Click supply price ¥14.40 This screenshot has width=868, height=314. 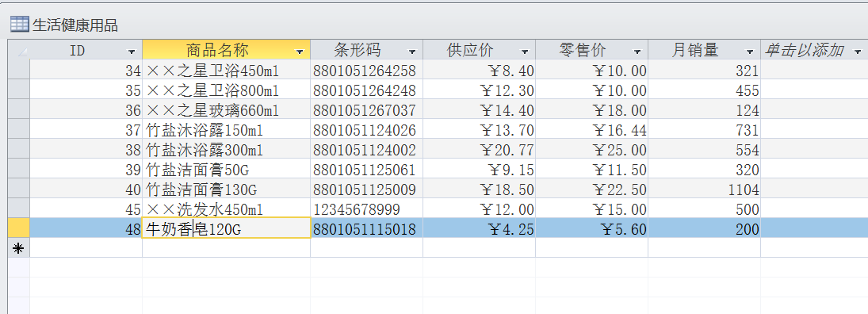pos(479,109)
